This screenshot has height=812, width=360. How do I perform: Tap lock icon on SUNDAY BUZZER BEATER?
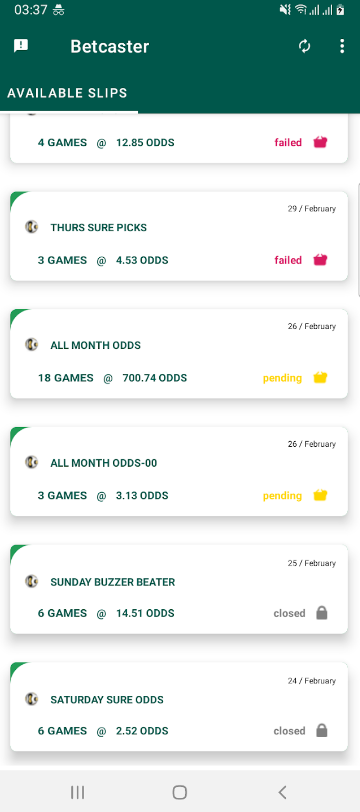tap(322, 613)
